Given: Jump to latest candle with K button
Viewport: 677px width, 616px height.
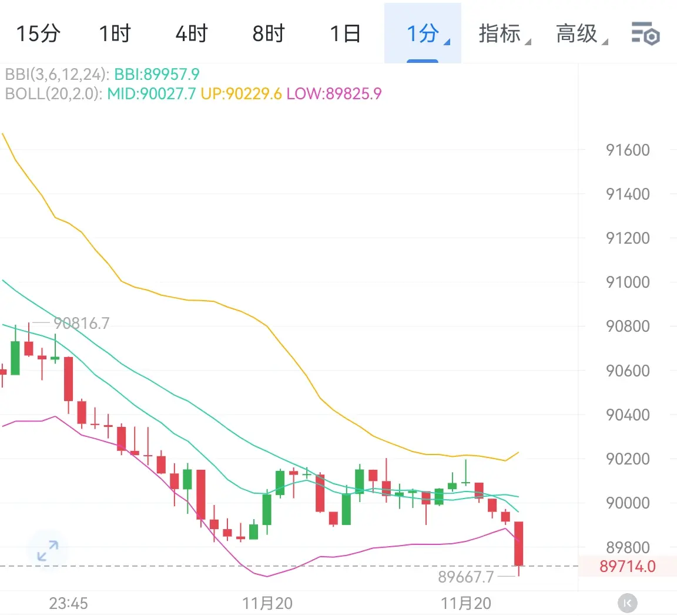Looking at the screenshot, I should 628,603.
